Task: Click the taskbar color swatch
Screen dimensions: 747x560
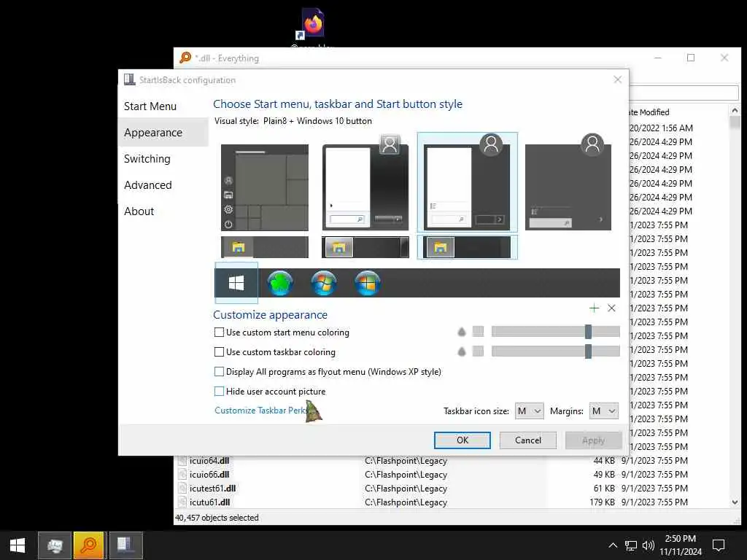Action: 478,351
